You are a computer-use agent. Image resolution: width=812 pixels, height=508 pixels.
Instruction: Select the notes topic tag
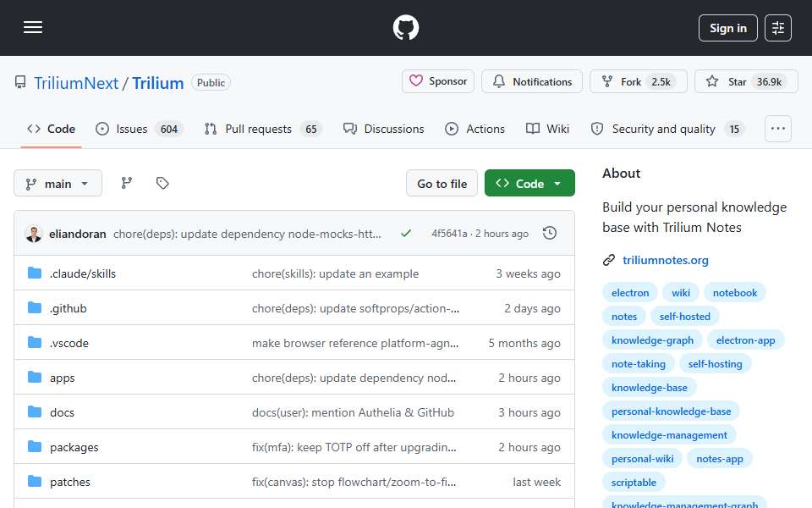[x=624, y=316]
